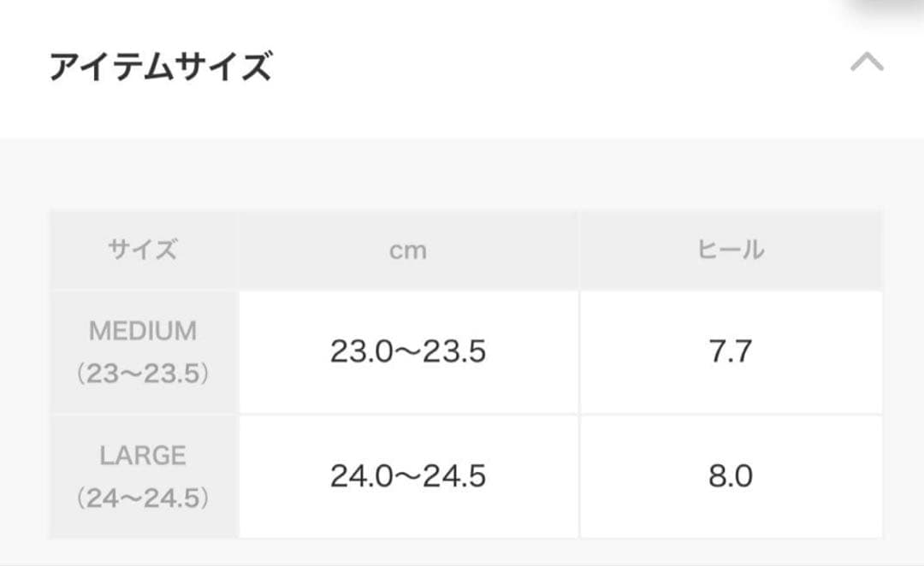The width and height of the screenshot is (924, 566).
Task: Select the 23.0〜23.5 cm value cell
Action: tap(409, 353)
